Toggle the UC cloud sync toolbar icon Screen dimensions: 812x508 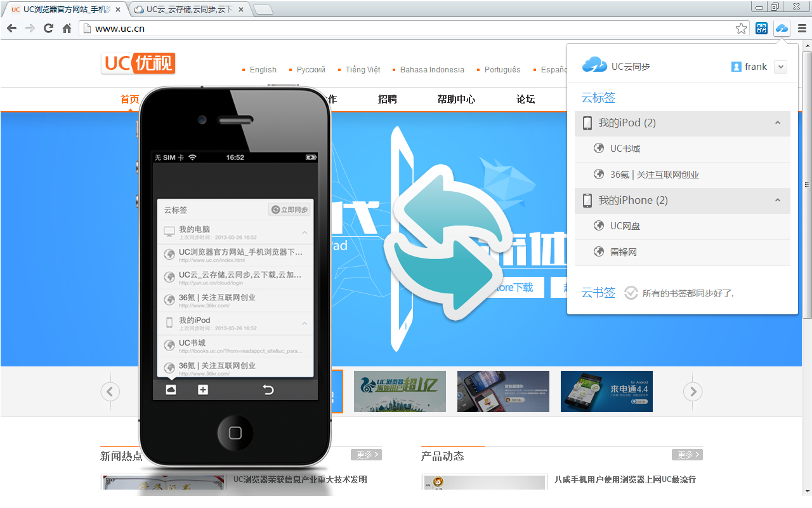pos(782,28)
